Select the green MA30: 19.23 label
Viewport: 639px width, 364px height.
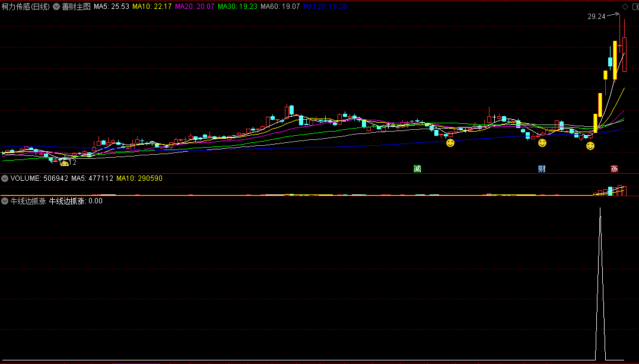(x=237, y=7)
